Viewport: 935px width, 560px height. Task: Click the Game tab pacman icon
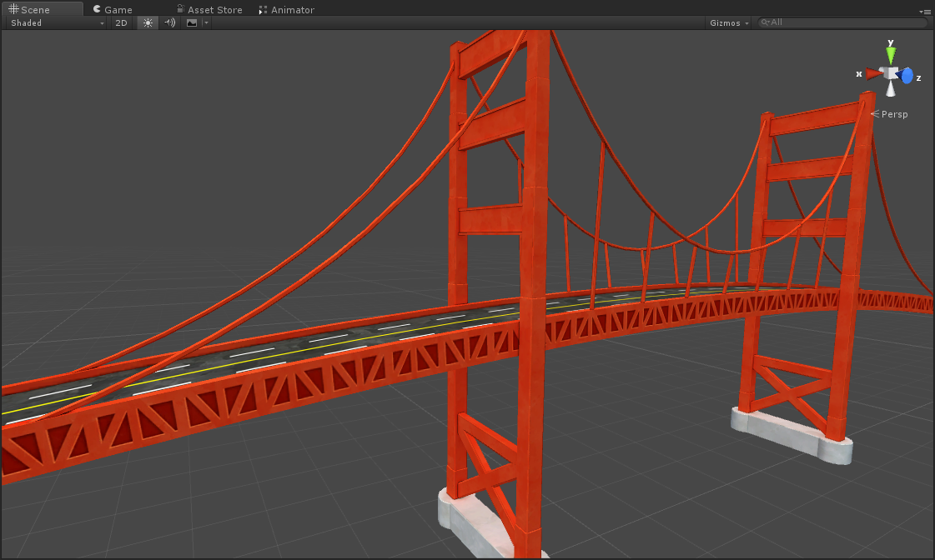pos(97,9)
